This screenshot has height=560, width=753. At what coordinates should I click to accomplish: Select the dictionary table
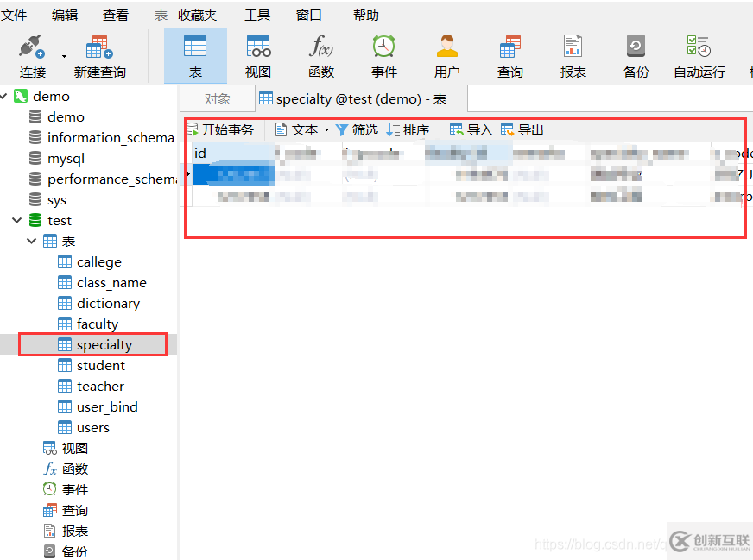108,303
